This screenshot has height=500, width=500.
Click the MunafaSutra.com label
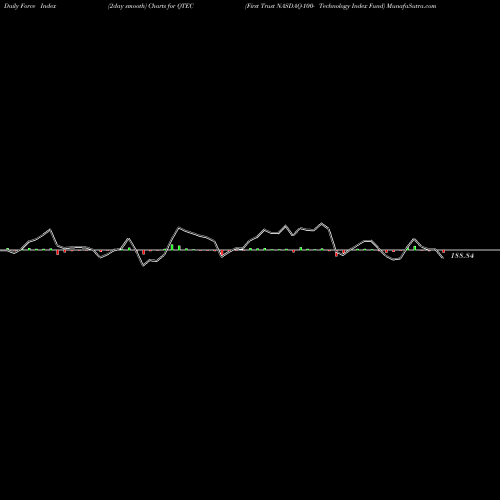click(x=411, y=6)
